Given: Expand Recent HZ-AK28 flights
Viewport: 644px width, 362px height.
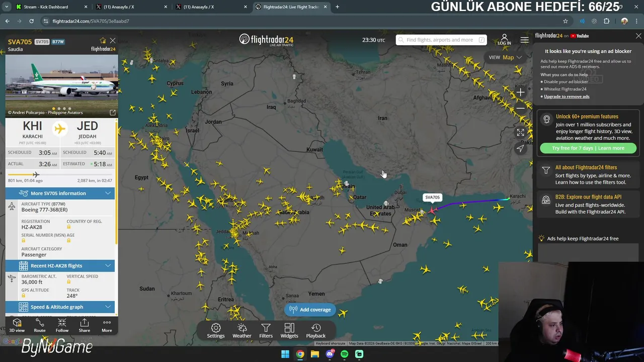Looking at the screenshot, I should click(x=60, y=265).
